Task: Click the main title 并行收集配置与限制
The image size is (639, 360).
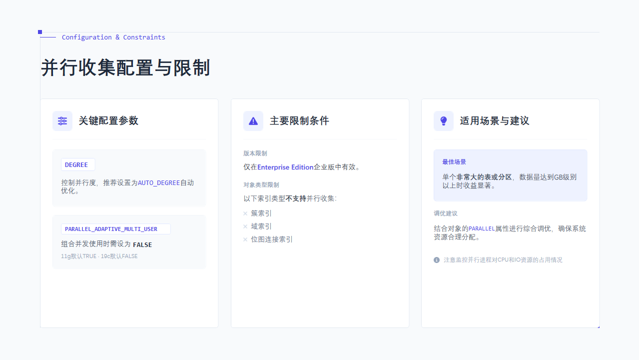Action: point(126,68)
